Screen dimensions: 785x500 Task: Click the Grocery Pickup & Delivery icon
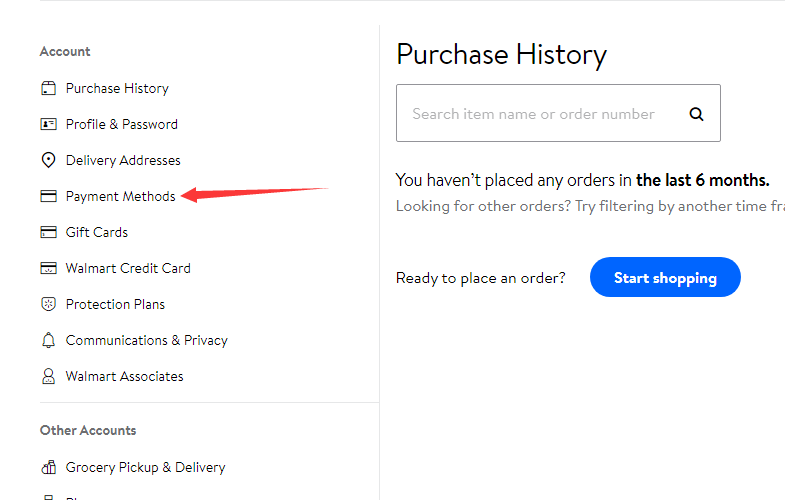pyautogui.click(x=48, y=467)
